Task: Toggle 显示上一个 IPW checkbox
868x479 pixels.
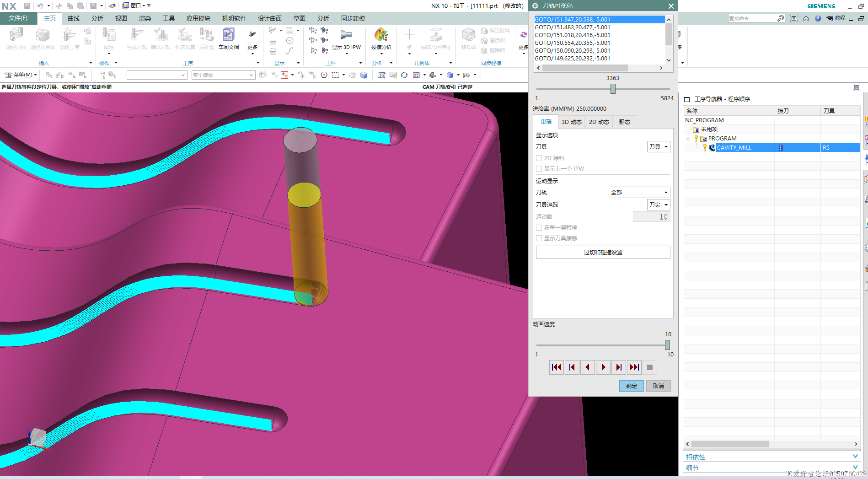Action: pos(539,169)
